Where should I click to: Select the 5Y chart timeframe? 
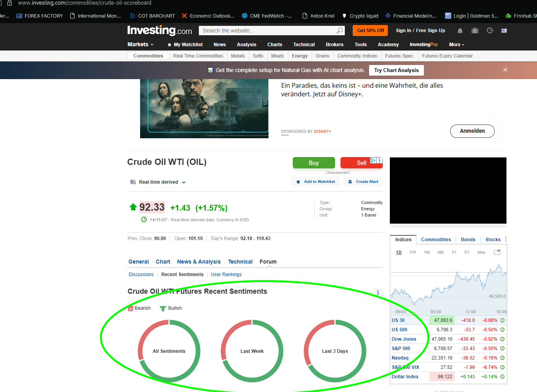(x=467, y=253)
